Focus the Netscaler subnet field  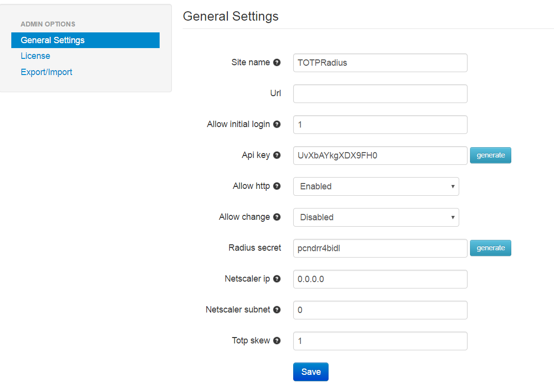(380, 310)
